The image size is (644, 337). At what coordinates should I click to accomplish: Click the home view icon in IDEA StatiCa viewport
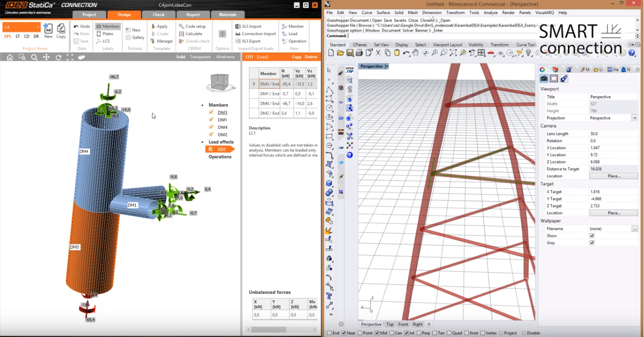pyautogui.click(x=10, y=57)
